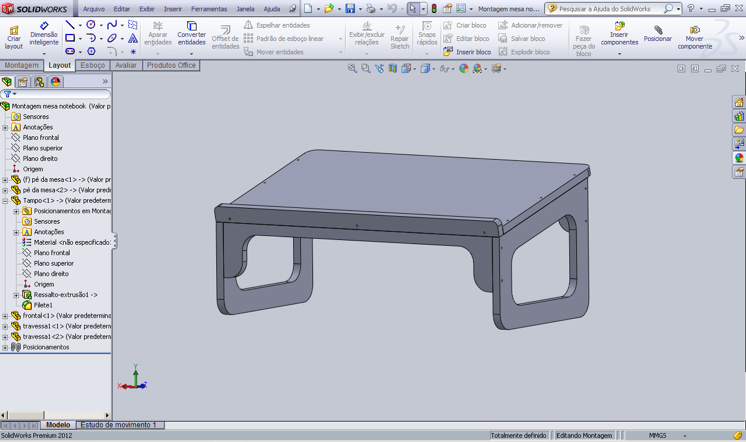Select the Corner Rectangle sketch tool
746x442 pixels.
(x=70, y=38)
